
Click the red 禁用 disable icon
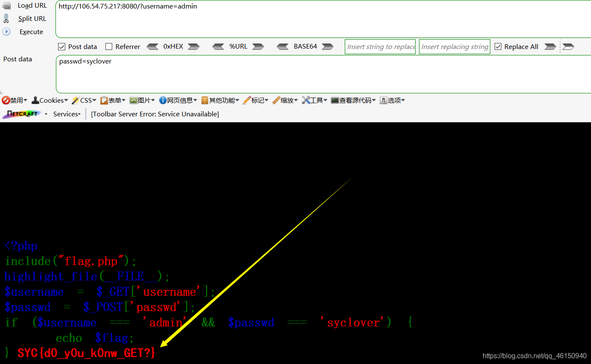click(6, 100)
